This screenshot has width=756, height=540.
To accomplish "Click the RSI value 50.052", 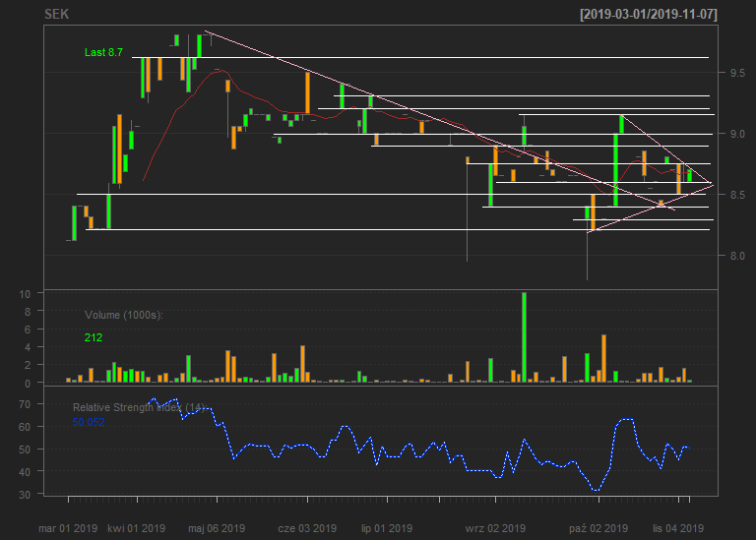I will click(x=89, y=423).
